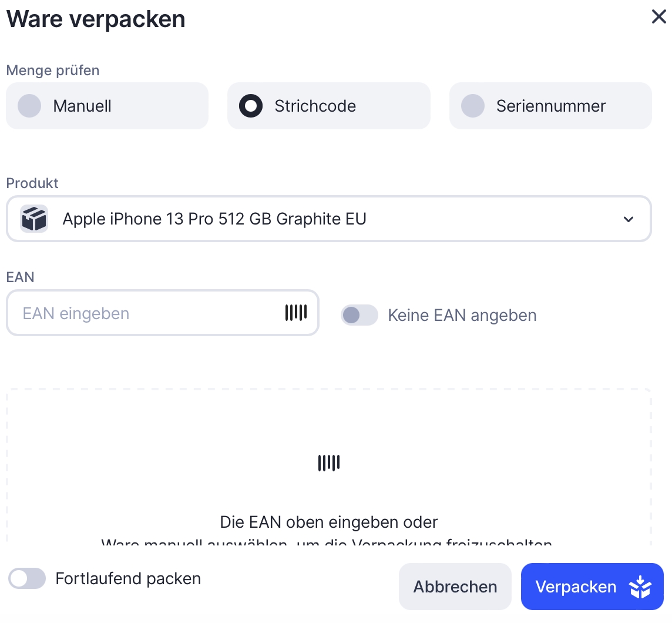Switch to the Seriennummer radio option
This screenshot has width=672, height=623.
473,106
